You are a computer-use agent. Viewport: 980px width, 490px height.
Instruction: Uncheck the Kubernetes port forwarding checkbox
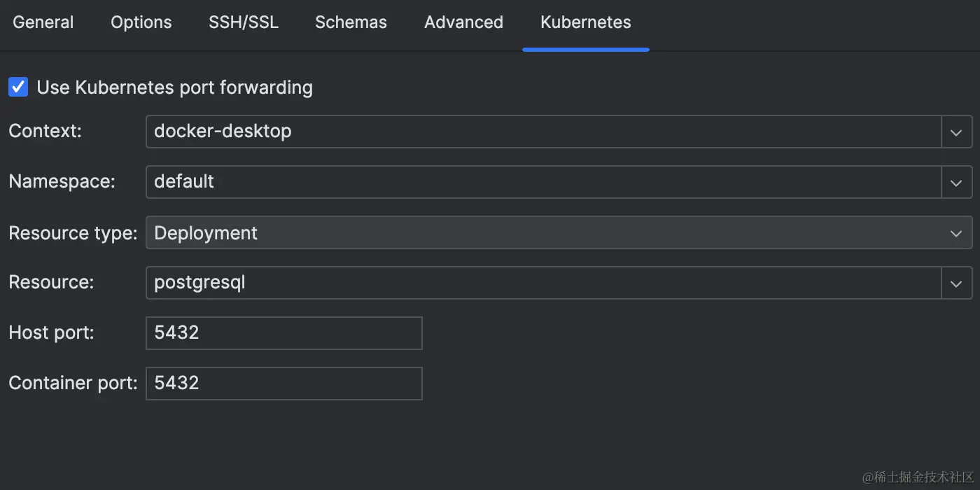tap(18, 87)
